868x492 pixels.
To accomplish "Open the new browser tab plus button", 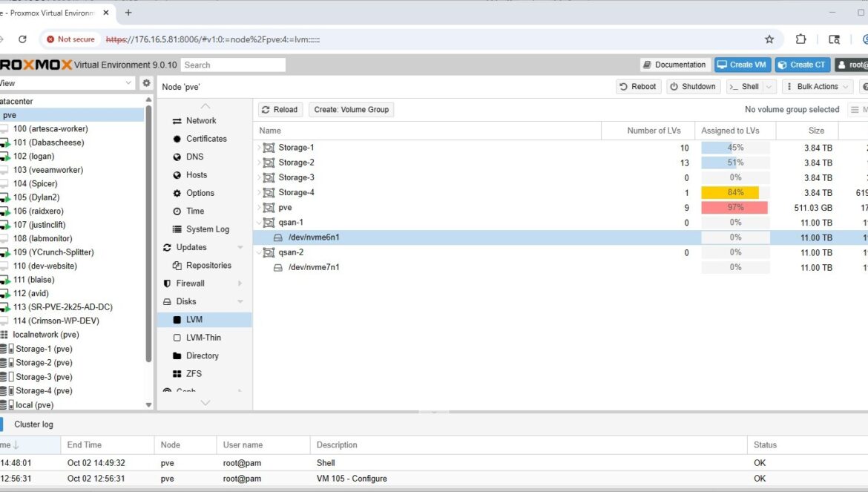I will coord(128,13).
